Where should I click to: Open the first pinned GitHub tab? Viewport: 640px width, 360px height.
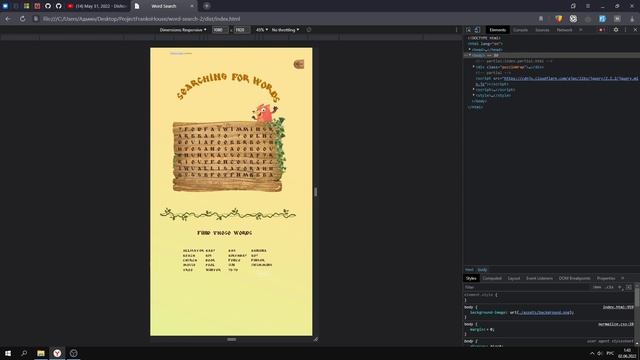coord(48,6)
